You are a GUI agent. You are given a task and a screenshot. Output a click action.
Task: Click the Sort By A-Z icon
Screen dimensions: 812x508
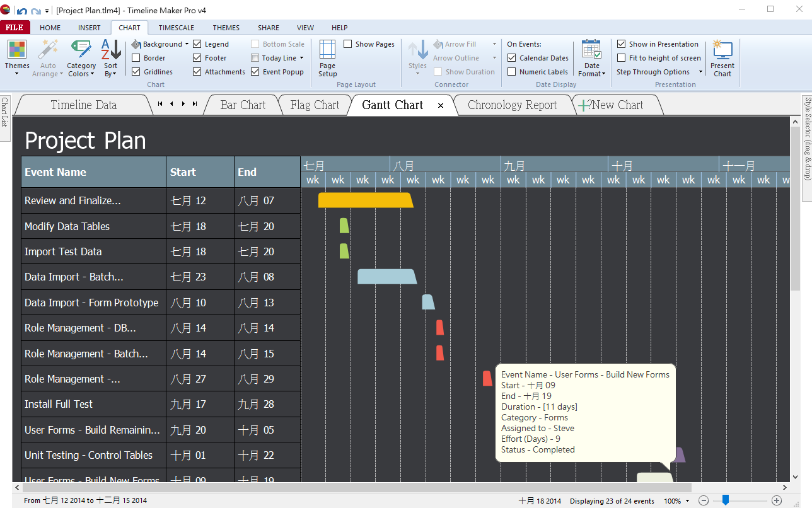point(111,50)
